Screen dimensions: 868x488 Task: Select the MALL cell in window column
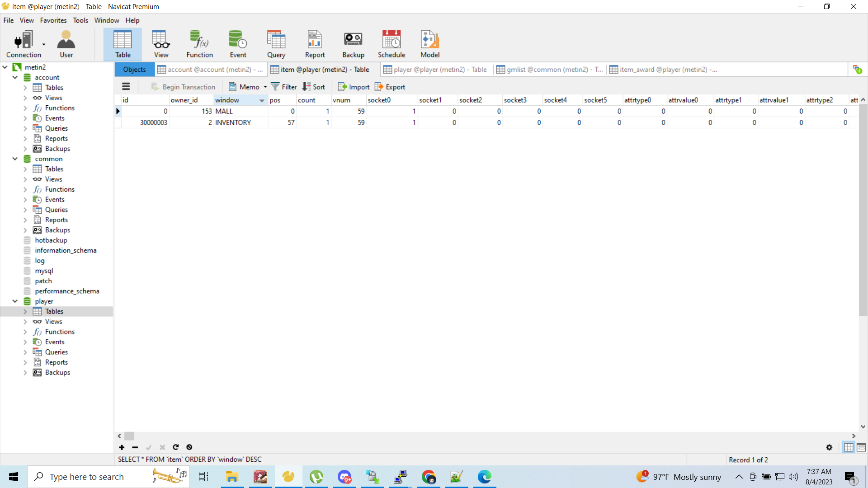click(x=241, y=111)
